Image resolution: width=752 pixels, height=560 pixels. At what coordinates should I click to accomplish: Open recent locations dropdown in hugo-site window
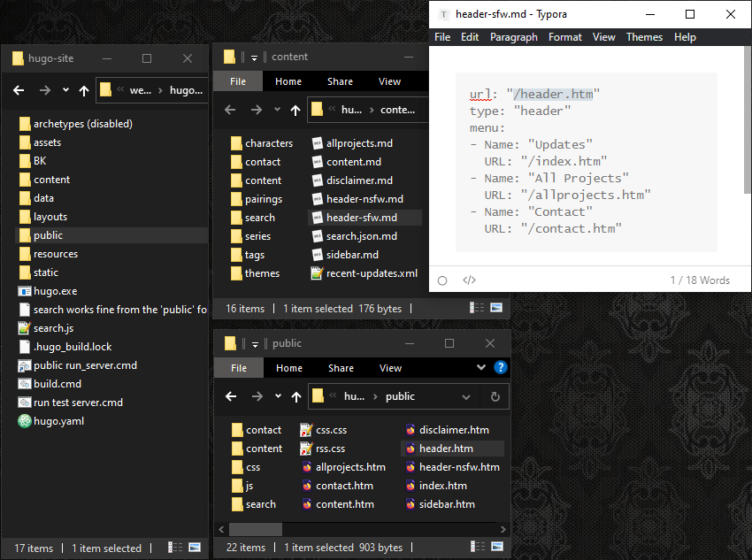click(65, 90)
